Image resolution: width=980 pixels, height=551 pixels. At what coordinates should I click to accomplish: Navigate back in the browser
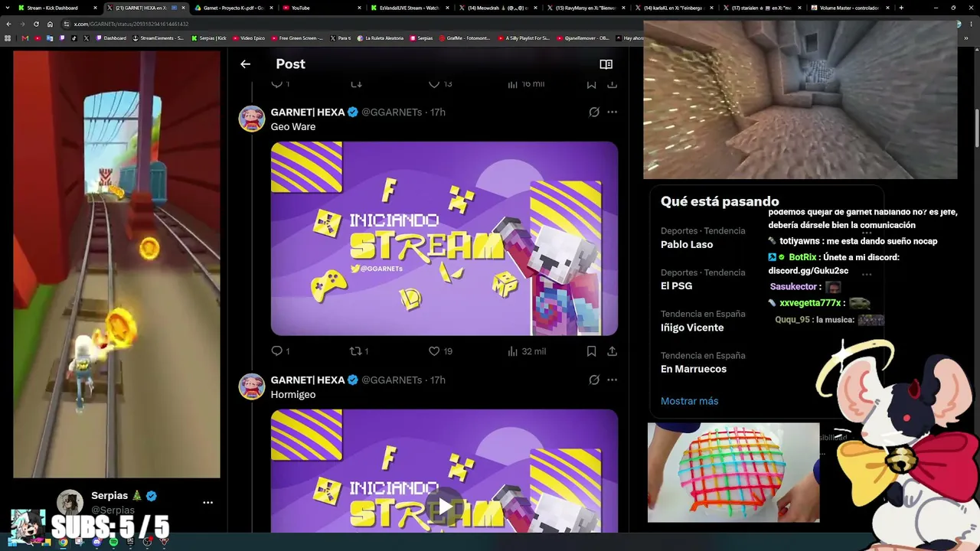[x=8, y=24]
